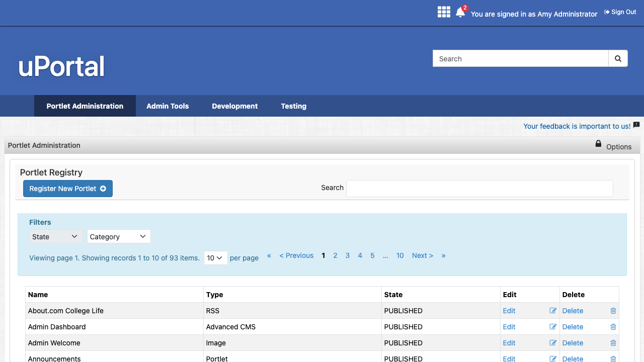The image size is (644, 362).
Task: Click the lock icon beside Options
Action: tap(598, 144)
